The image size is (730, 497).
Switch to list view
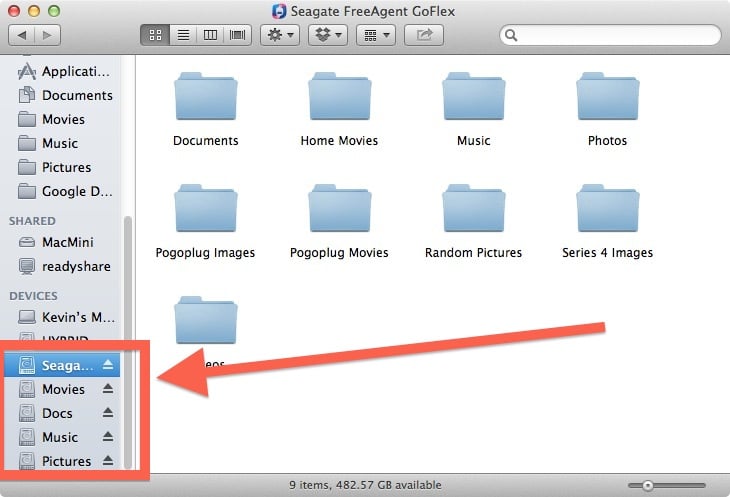pyautogui.click(x=183, y=35)
